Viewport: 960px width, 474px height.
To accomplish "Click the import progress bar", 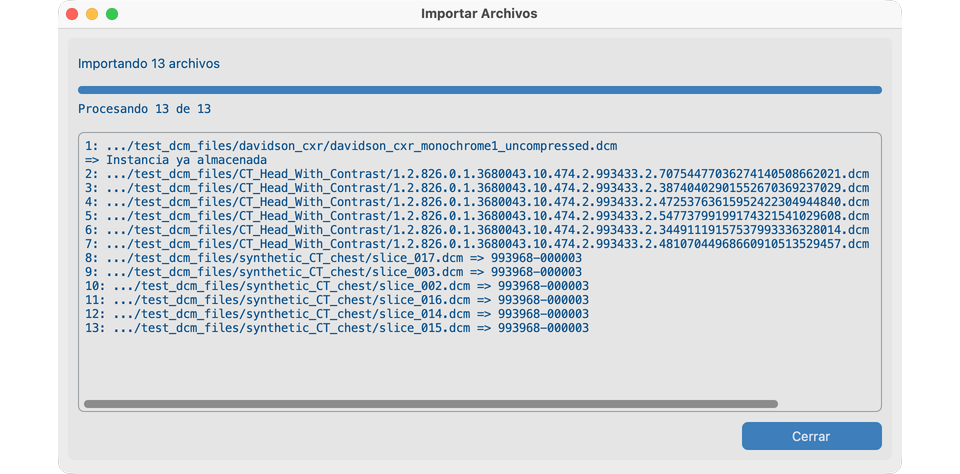I will 479,90.
